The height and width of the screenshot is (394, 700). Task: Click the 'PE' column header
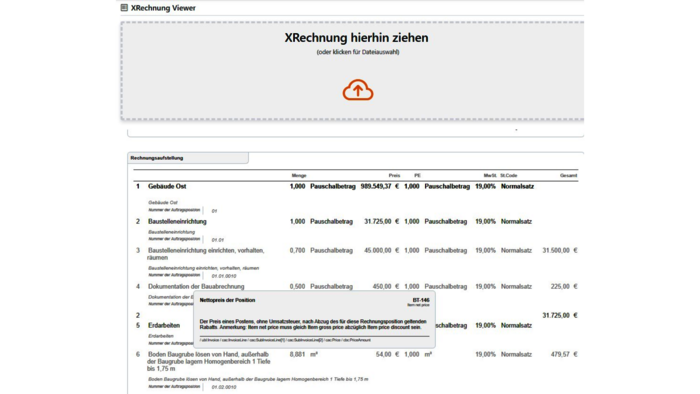click(x=417, y=175)
